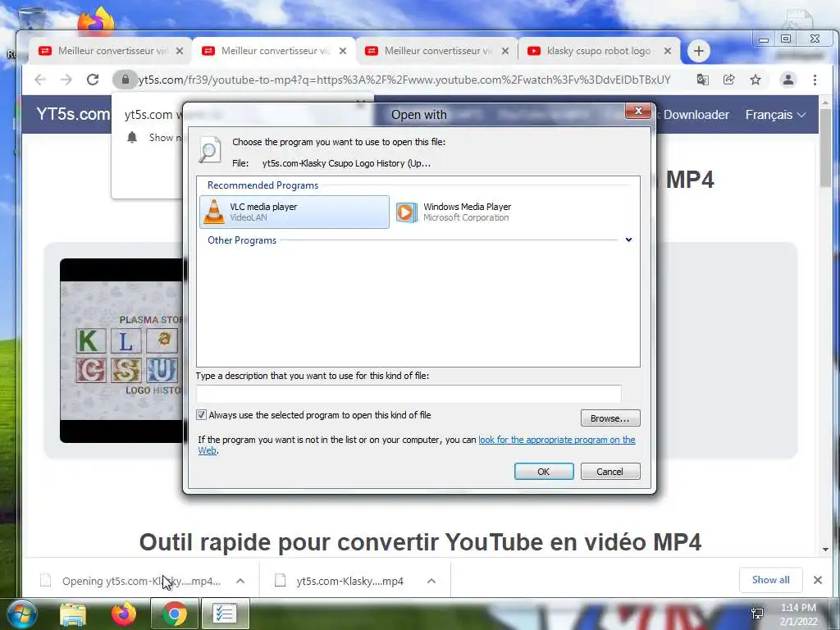This screenshot has width=840, height=630.
Task: View site info lock icon
Action: [125, 80]
